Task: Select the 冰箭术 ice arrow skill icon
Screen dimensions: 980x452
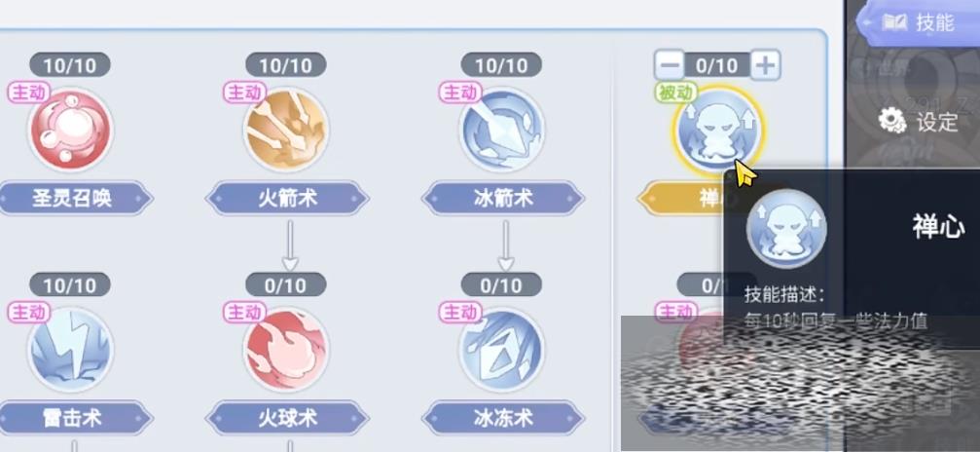Action: [501, 131]
